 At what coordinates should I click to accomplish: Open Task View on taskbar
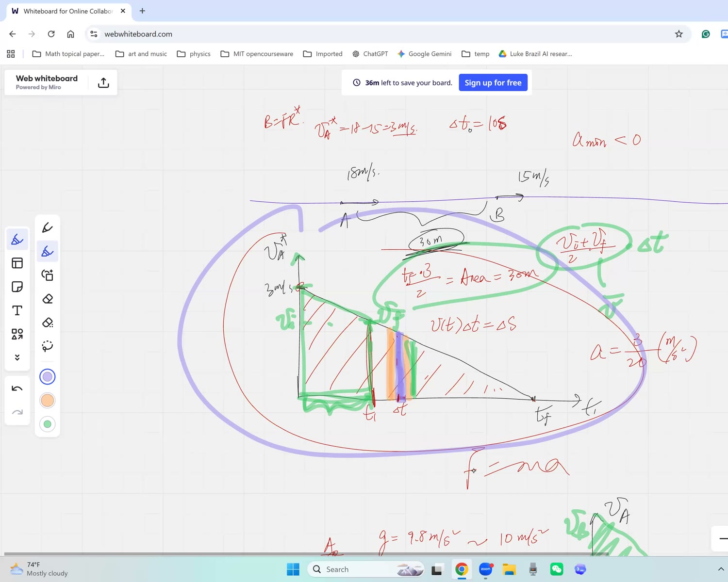click(x=437, y=569)
